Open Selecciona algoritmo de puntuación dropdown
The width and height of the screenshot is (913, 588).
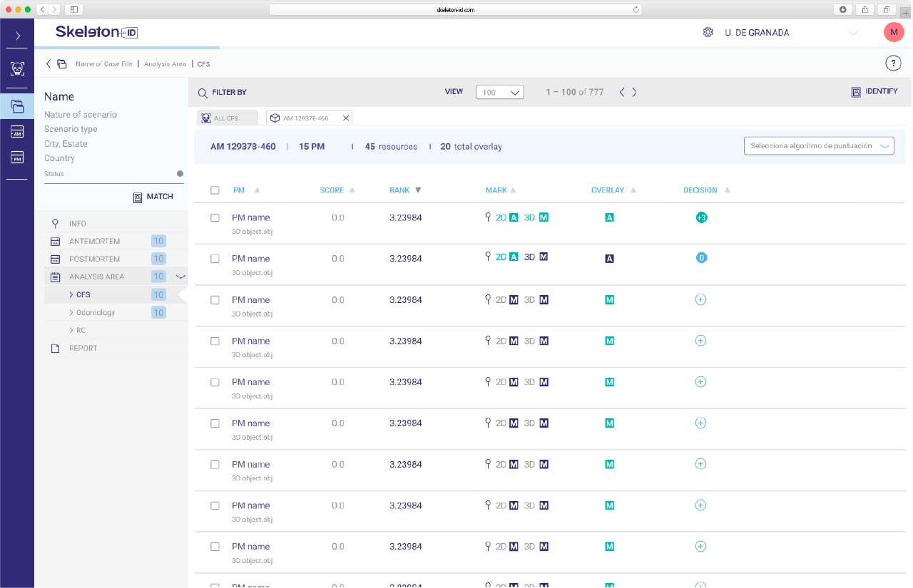point(818,145)
